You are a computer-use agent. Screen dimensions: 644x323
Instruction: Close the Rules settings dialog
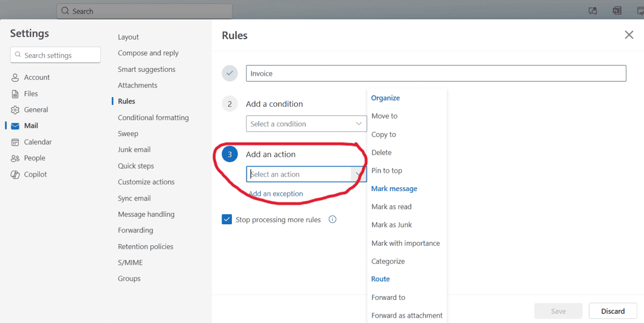(x=629, y=35)
